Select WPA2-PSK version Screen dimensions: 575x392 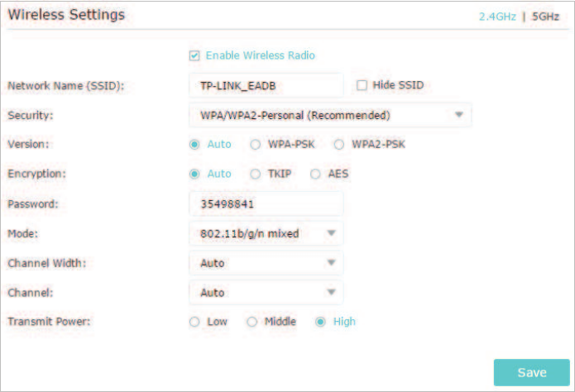pos(339,145)
